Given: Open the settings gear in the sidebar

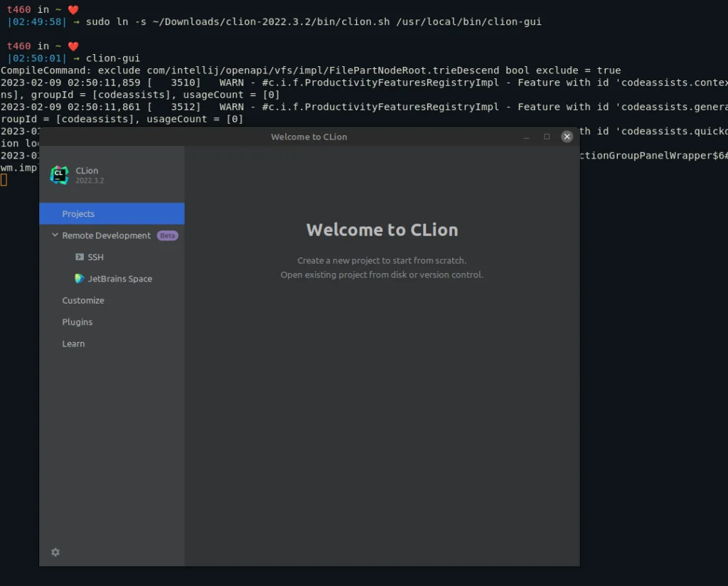Looking at the screenshot, I should (x=55, y=552).
